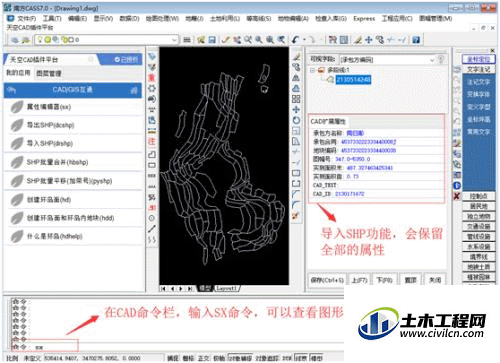
Task: Click the search icon in plugin panel header
Action: click(x=91, y=59)
